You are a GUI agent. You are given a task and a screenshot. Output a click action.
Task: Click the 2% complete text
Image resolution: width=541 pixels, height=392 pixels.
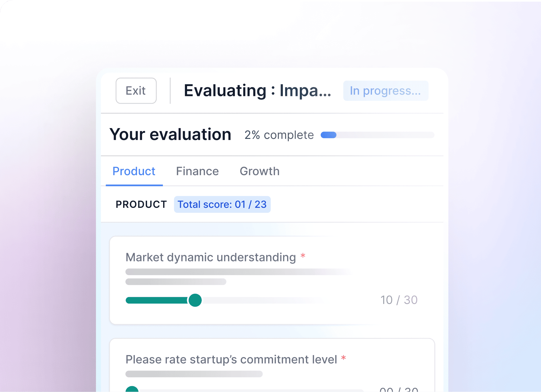(x=279, y=135)
